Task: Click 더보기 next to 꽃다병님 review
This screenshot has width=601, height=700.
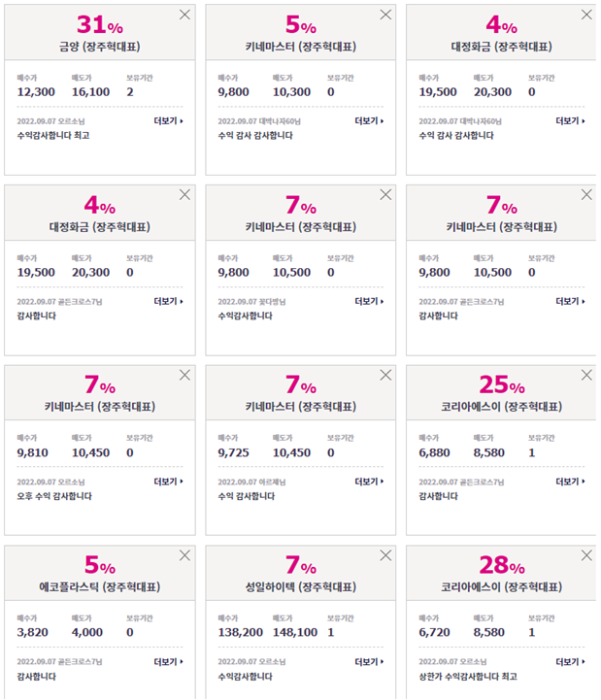Action: coord(369,301)
